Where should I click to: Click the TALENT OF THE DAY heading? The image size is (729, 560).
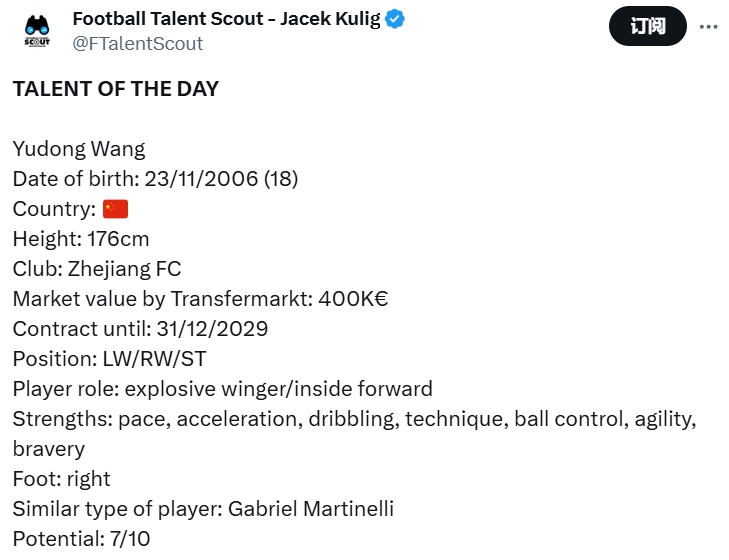(115, 89)
